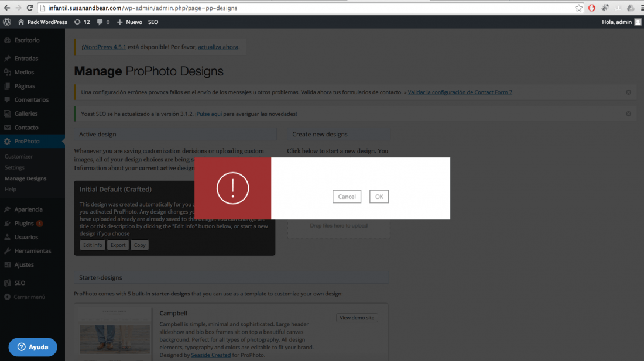Image resolution: width=644 pixels, height=361 pixels.
Task: Click the browser forward arrow
Action: click(x=19, y=8)
